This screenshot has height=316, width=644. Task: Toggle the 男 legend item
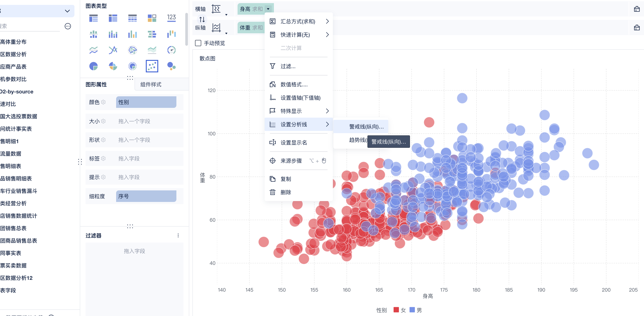pos(416,310)
